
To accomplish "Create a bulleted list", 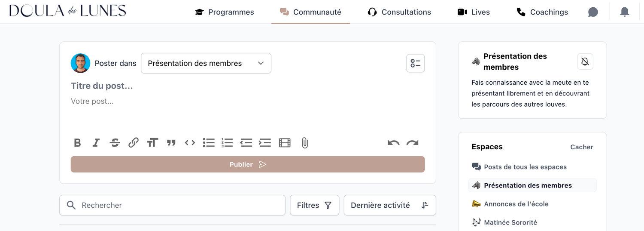I will pos(209,143).
